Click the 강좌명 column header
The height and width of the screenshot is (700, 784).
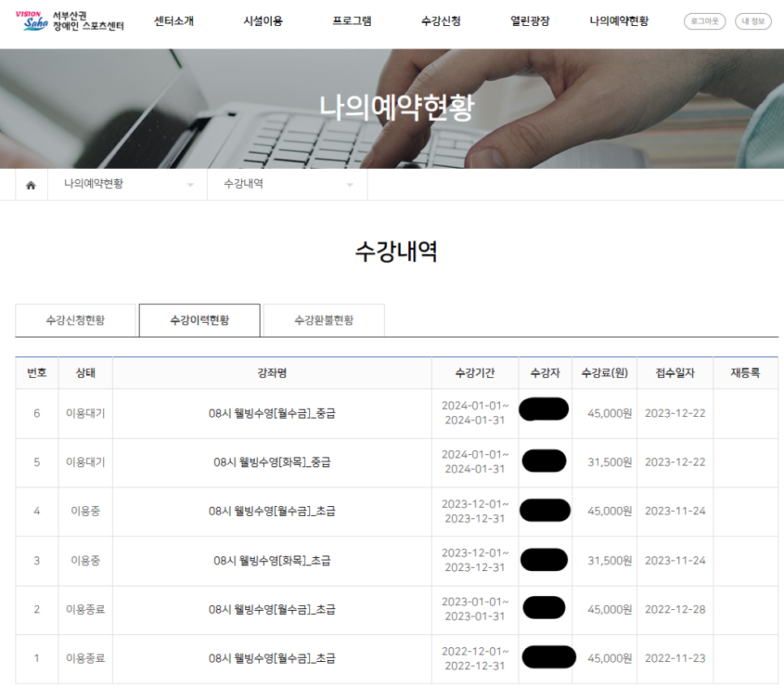(272, 373)
